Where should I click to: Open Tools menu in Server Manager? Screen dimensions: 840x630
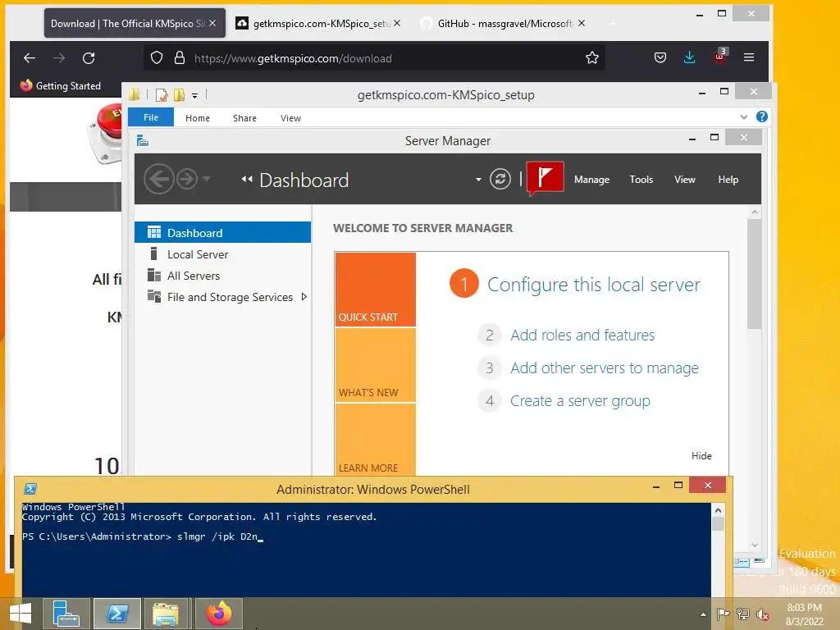[x=641, y=180]
